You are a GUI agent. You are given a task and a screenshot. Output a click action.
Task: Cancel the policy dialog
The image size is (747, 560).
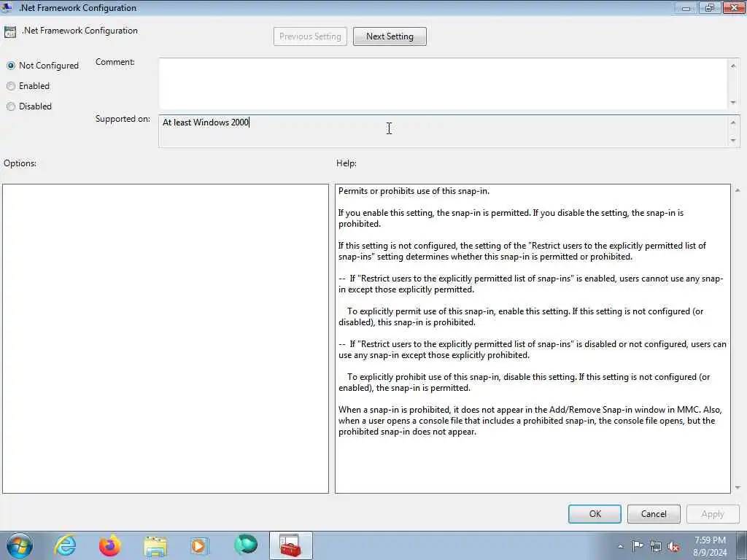click(x=654, y=514)
